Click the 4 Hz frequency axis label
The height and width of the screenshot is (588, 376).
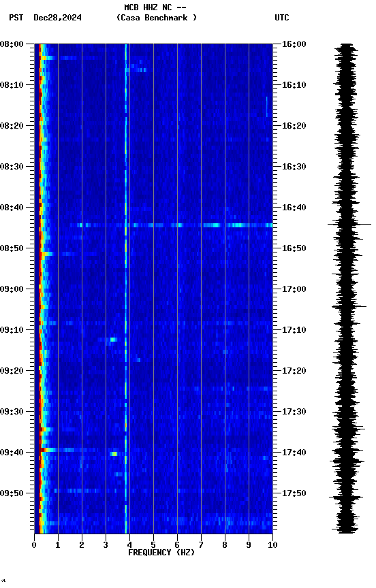129,545
